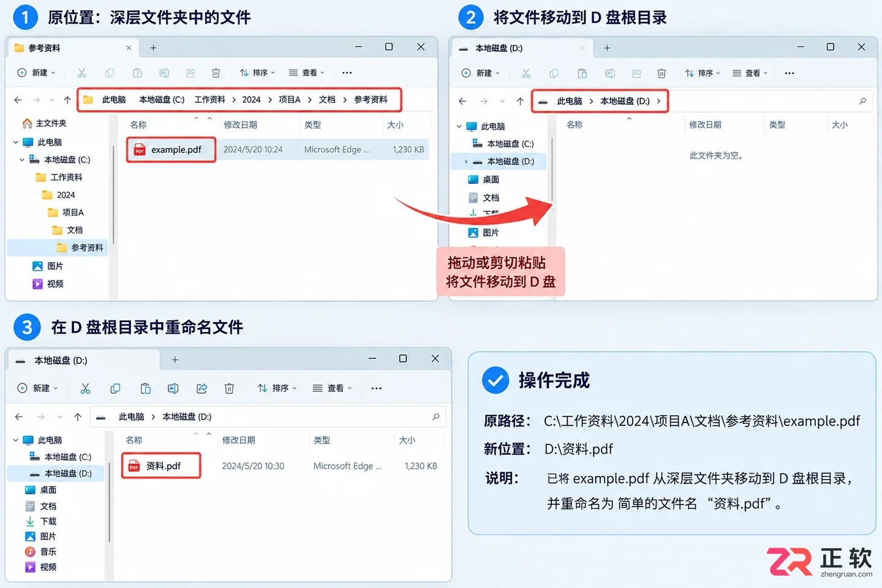This screenshot has height=588, width=882.
Task: Click Copy icon in 参考资料 window toolbar
Action: (110, 73)
